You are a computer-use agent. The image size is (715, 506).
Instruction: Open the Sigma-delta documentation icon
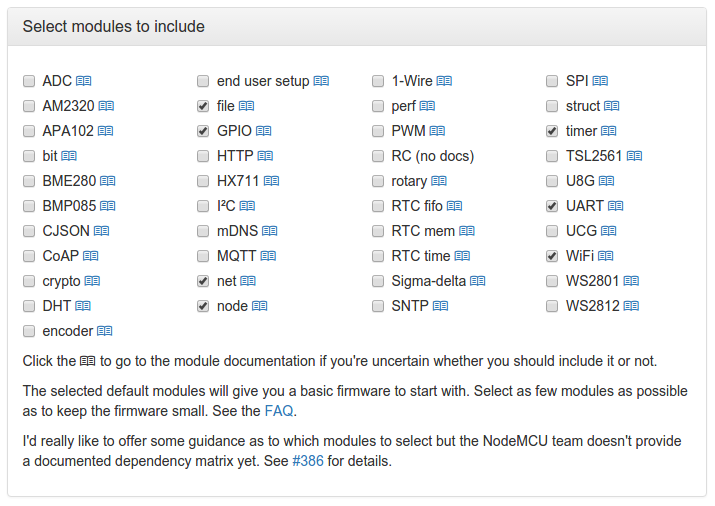(x=477, y=281)
